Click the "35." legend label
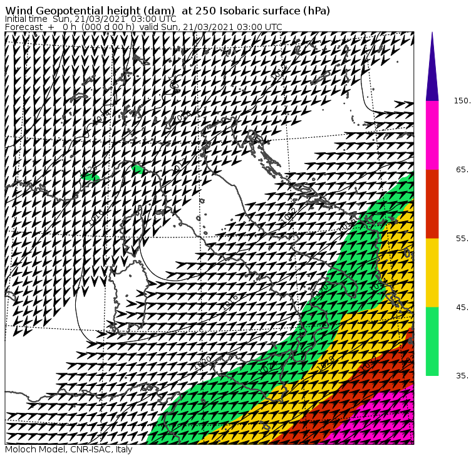The image size is (476, 458). point(462,376)
